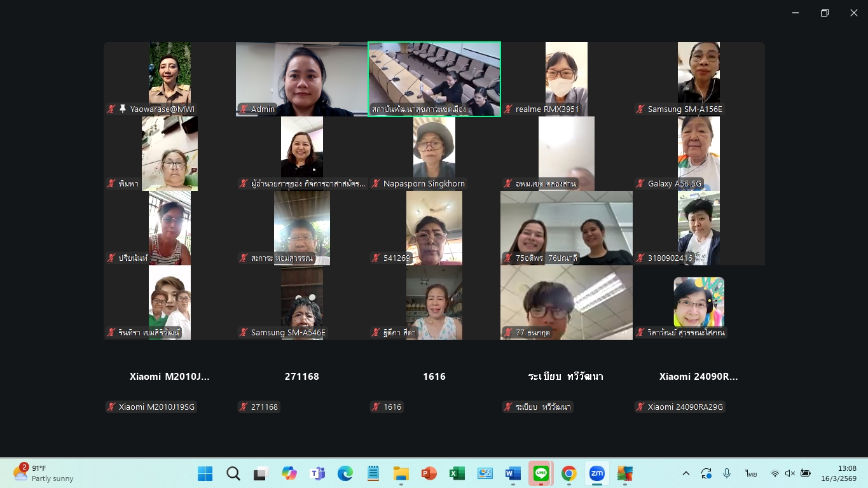The image size is (868, 488).
Task: Launch Microsoft Teams from the taskbar
Action: coord(317,473)
